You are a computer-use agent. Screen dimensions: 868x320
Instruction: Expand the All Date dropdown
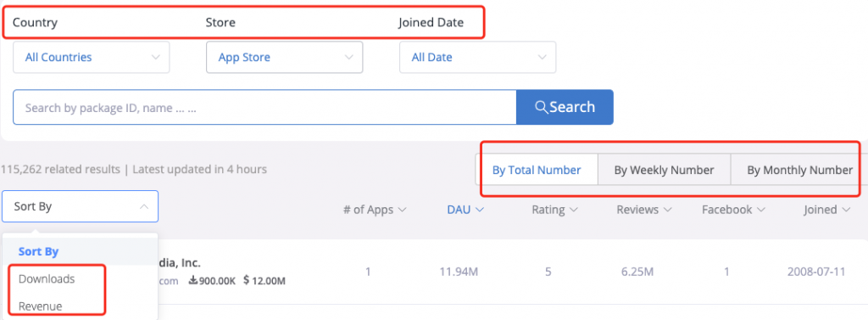point(478,57)
